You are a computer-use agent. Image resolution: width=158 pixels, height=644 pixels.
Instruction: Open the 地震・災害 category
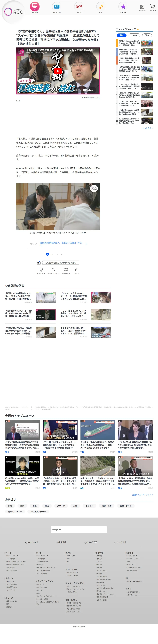(x=107, y=506)
